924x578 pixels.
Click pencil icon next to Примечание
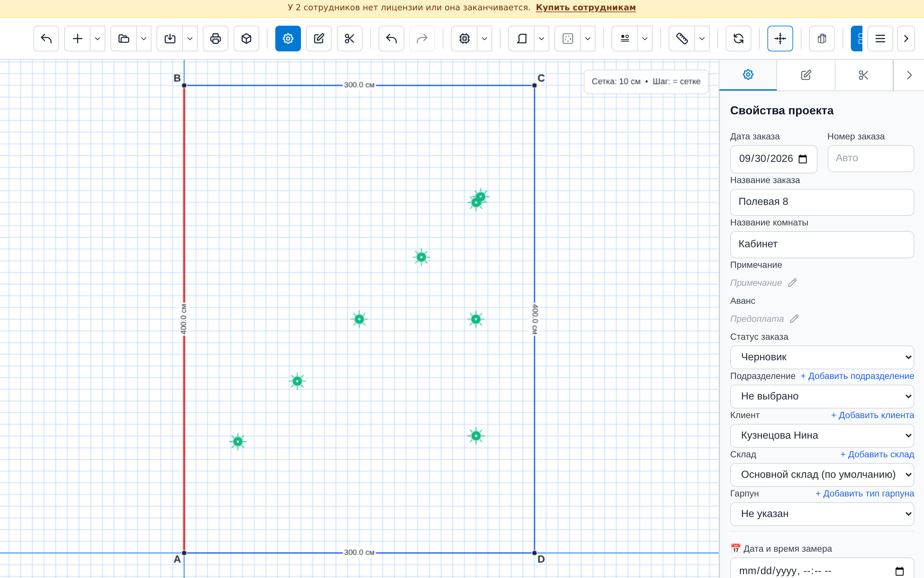click(x=792, y=283)
